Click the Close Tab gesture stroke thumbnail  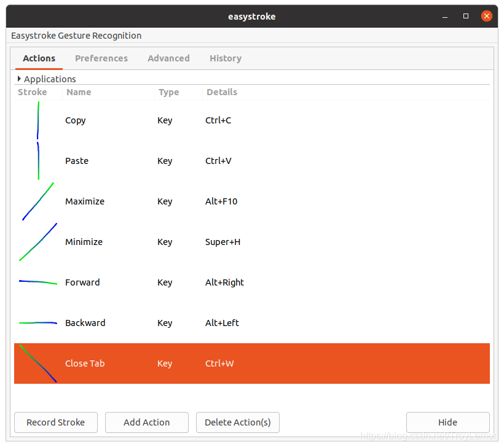point(38,363)
